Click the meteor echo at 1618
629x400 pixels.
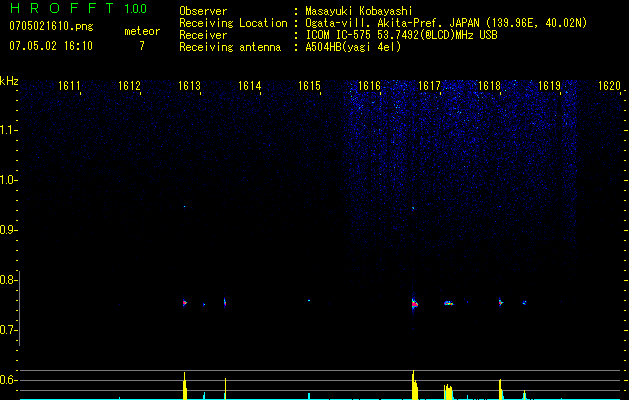pos(501,303)
